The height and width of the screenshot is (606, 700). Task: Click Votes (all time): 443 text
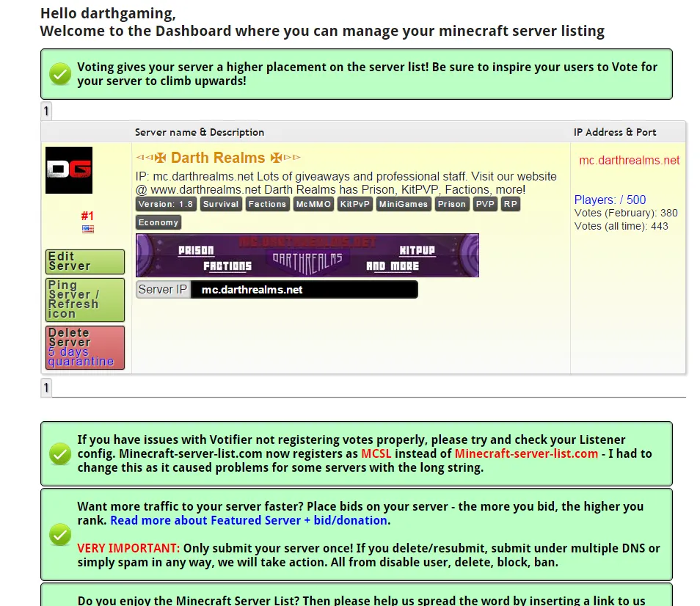coord(621,226)
